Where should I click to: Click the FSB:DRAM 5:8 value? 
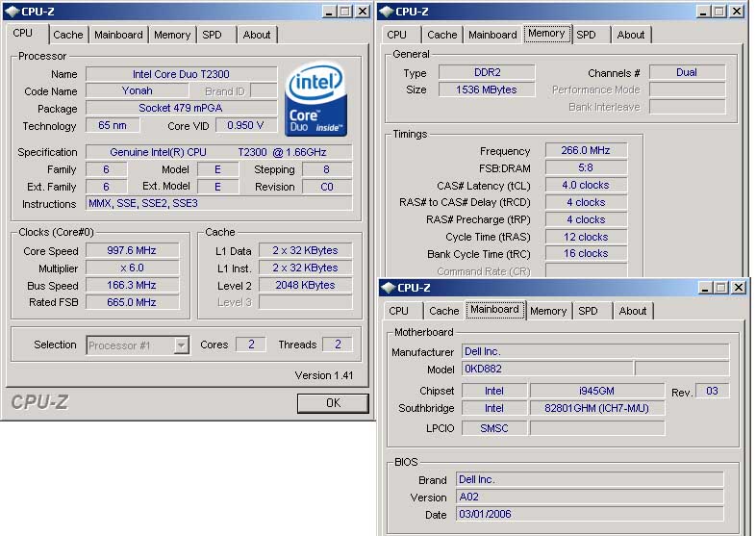tap(586, 167)
